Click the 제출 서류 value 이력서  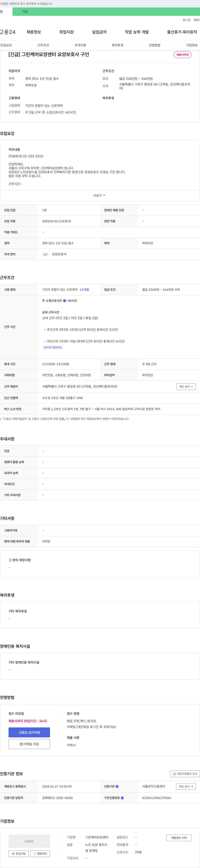point(71,745)
